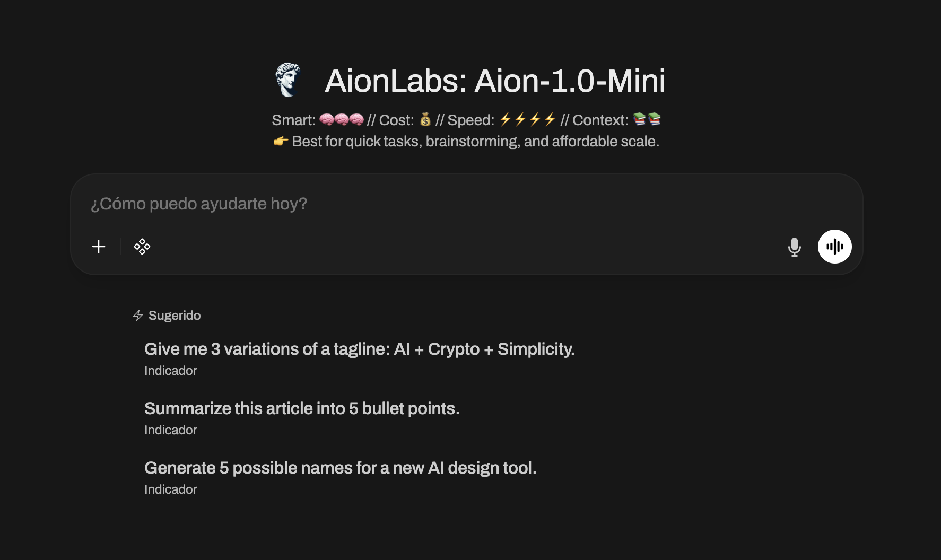
Task: Click the AionLabs: Aion-1.0-Mini model title
Action: click(x=494, y=81)
